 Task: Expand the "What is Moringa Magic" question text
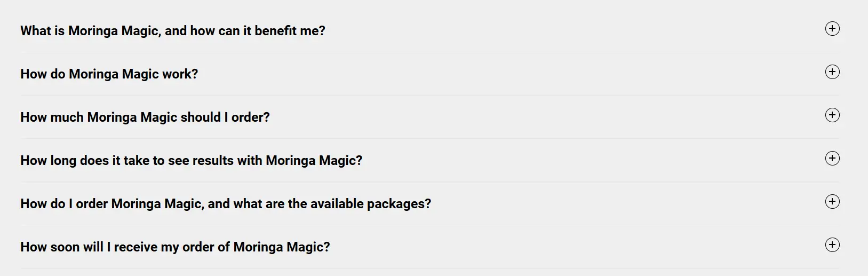coord(172,31)
